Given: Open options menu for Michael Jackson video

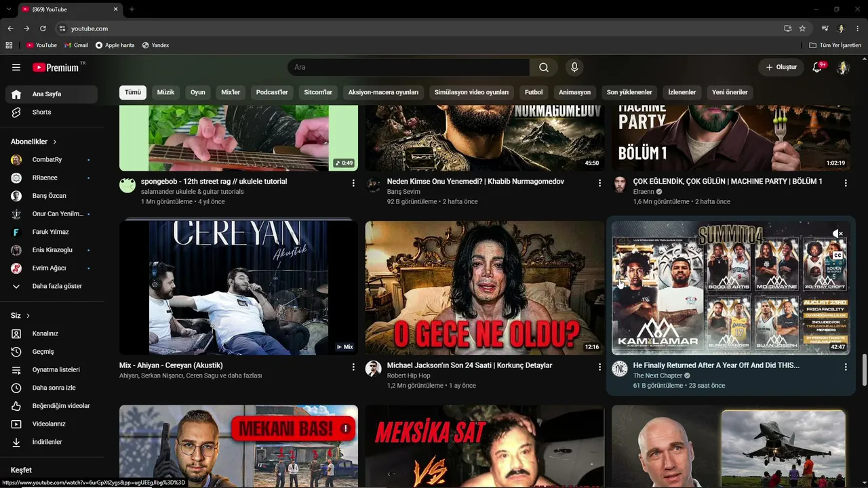Looking at the screenshot, I should (x=599, y=367).
